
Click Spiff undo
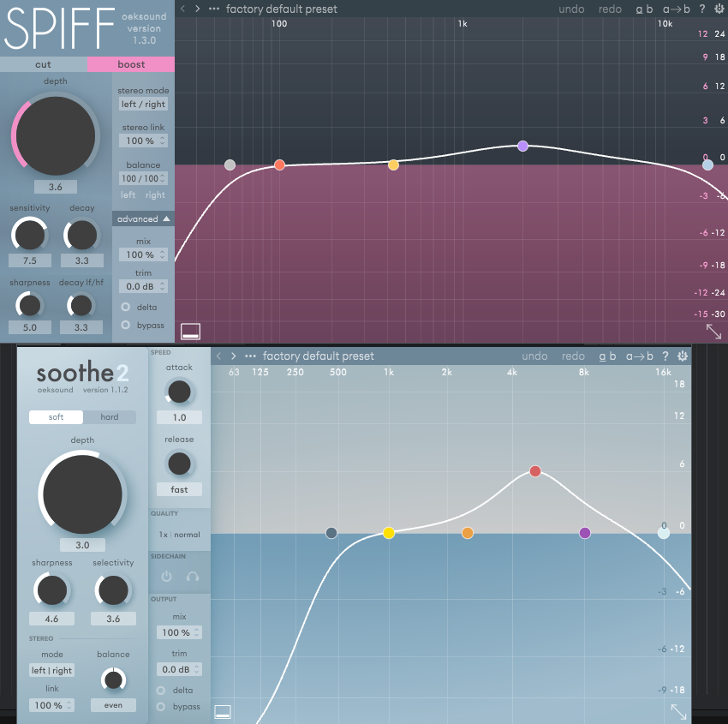click(571, 9)
